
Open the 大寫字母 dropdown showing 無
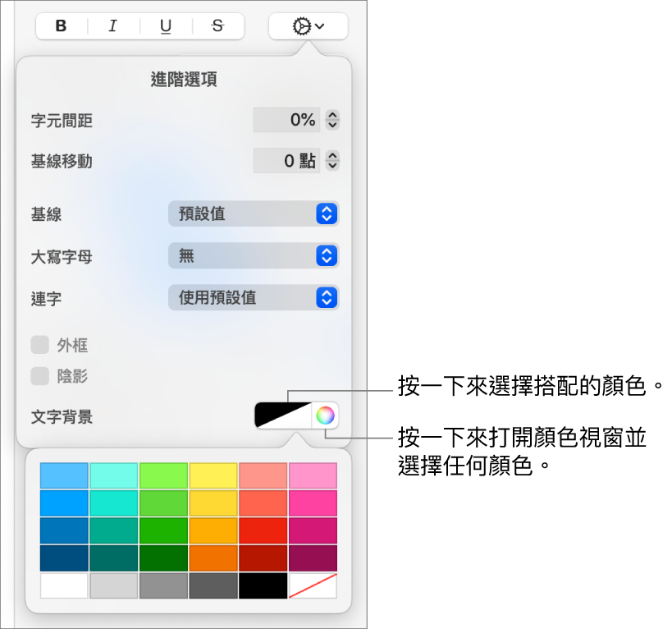click(254, 255)
